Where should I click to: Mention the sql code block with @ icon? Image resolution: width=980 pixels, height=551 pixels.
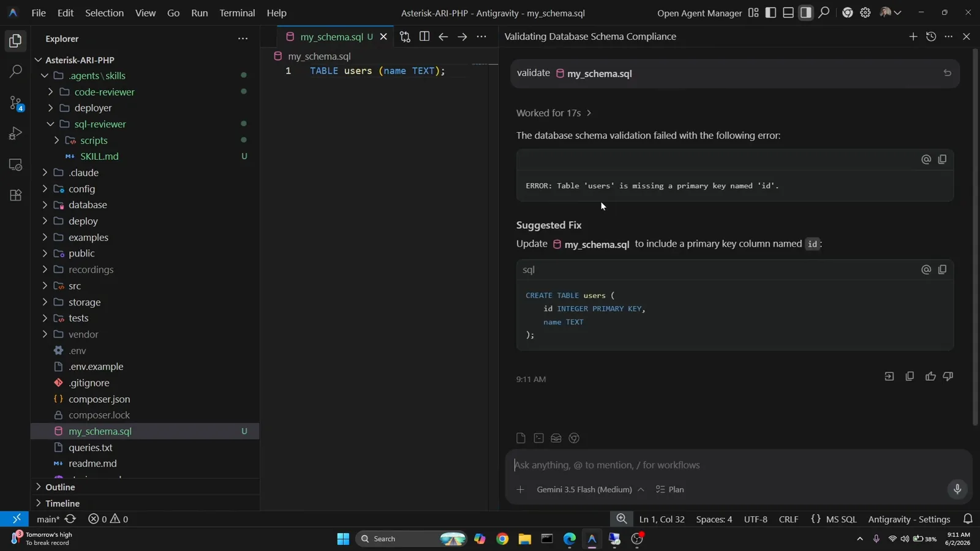click(926, 269)
